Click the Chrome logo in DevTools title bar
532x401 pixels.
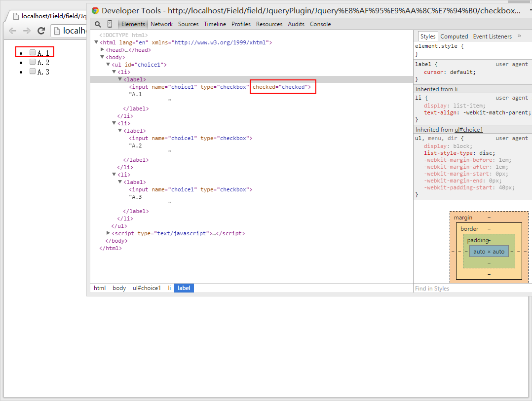click(95, 10)
